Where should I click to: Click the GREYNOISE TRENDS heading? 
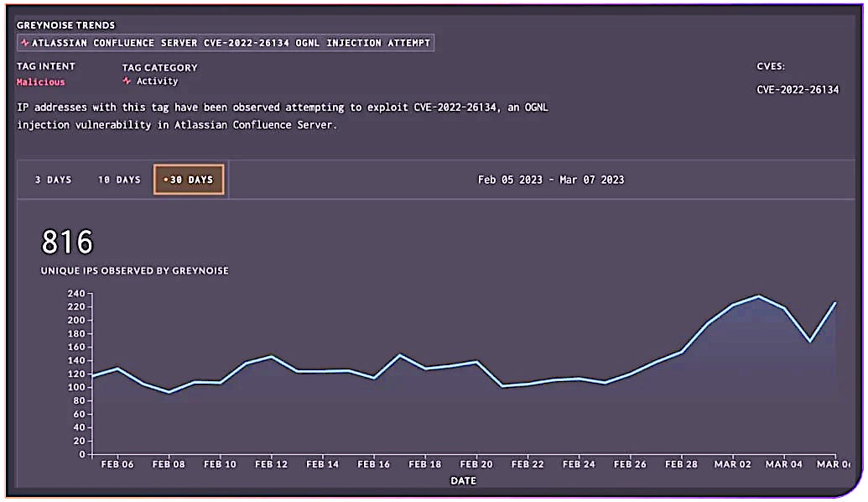point(65,25)
